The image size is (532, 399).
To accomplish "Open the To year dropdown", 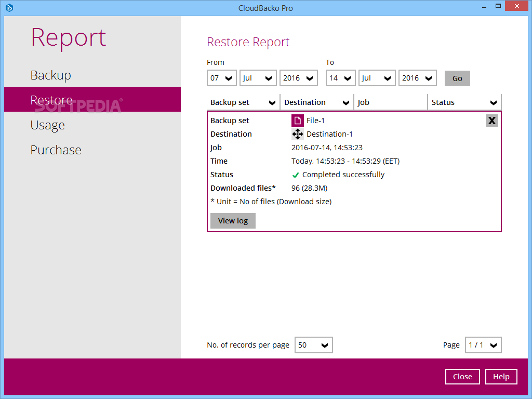I will 417,78.
